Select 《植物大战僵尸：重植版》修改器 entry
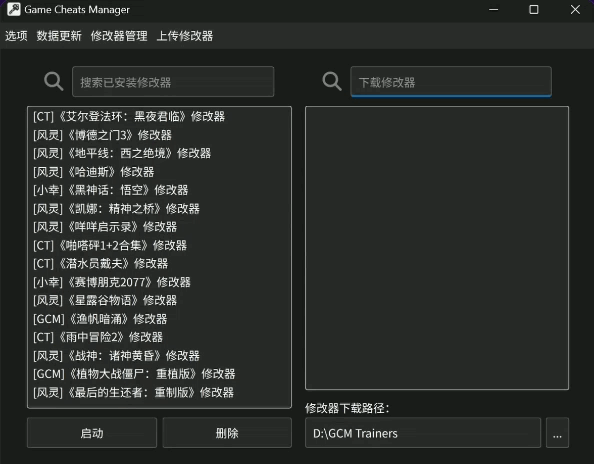 (159, 374)
